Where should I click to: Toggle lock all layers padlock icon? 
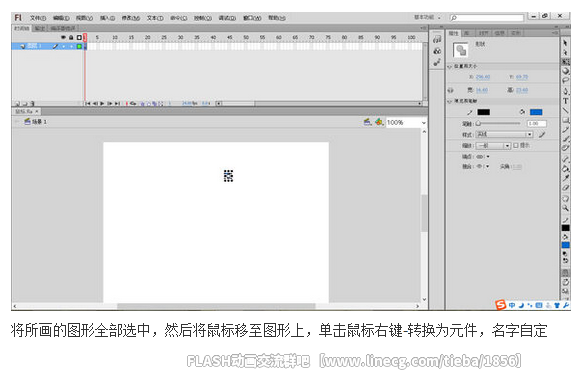(71, 37)
